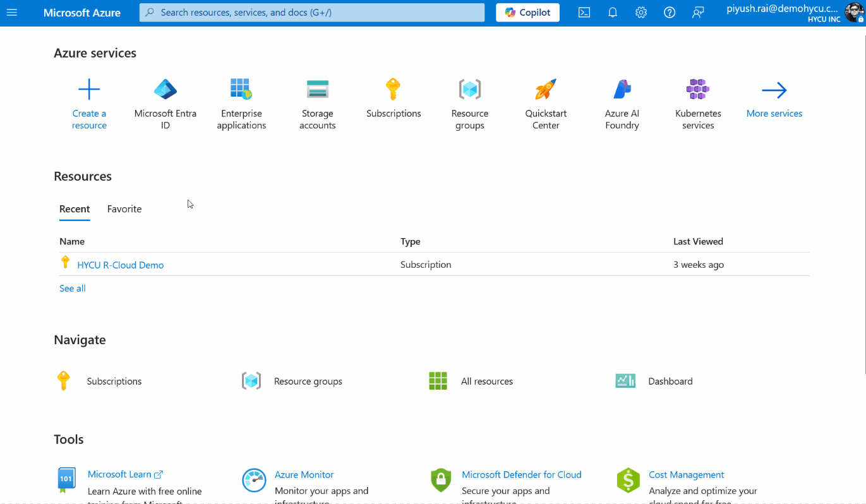Open the Azure Monitor link
This screenshot has height=504, width=866.
(x=304, y=475)
